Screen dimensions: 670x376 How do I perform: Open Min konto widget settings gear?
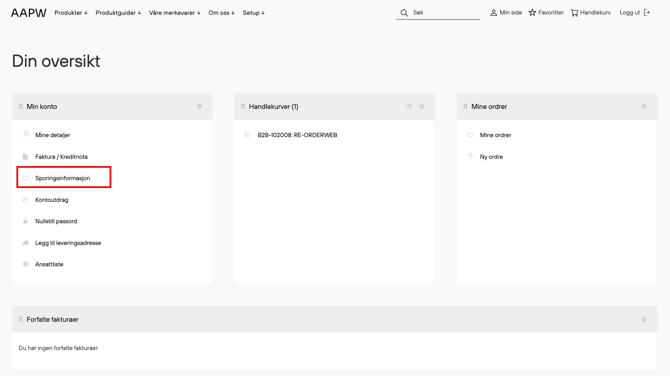199,106
